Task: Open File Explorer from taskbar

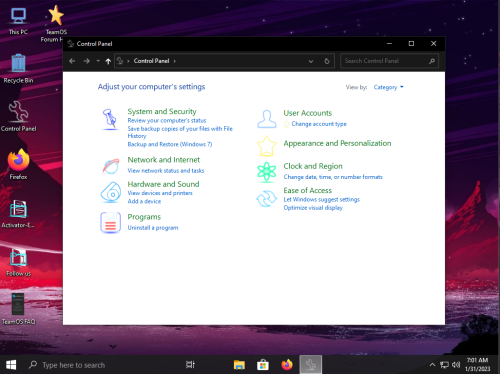Action: [239, 365]
